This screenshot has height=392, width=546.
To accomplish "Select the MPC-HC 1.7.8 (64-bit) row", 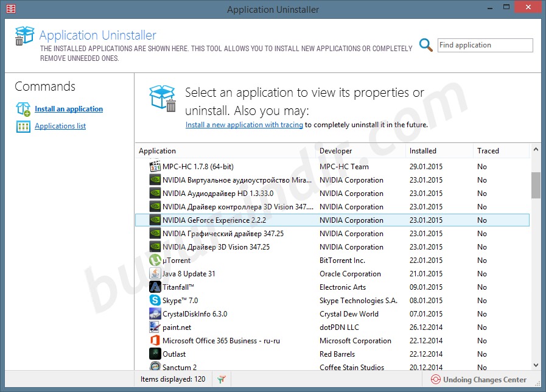I will point(332,166).
